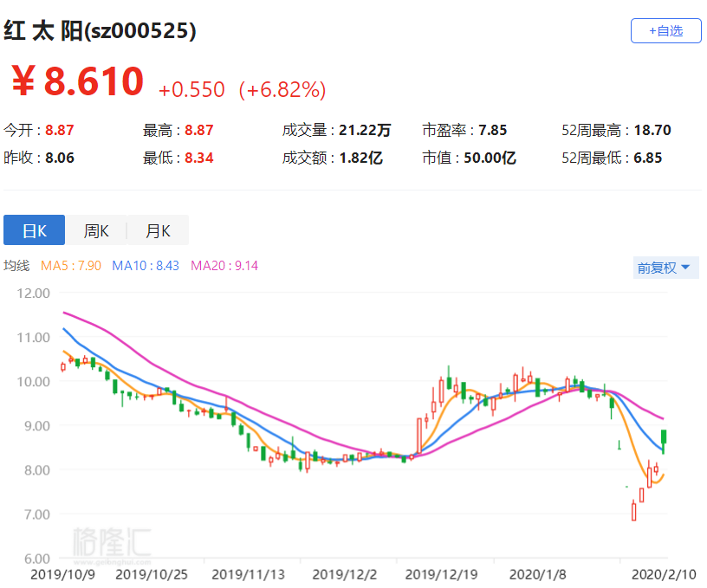Click the 52周最低 value 6.85
The height and width of the screenshot is (588, 707).
647,158
